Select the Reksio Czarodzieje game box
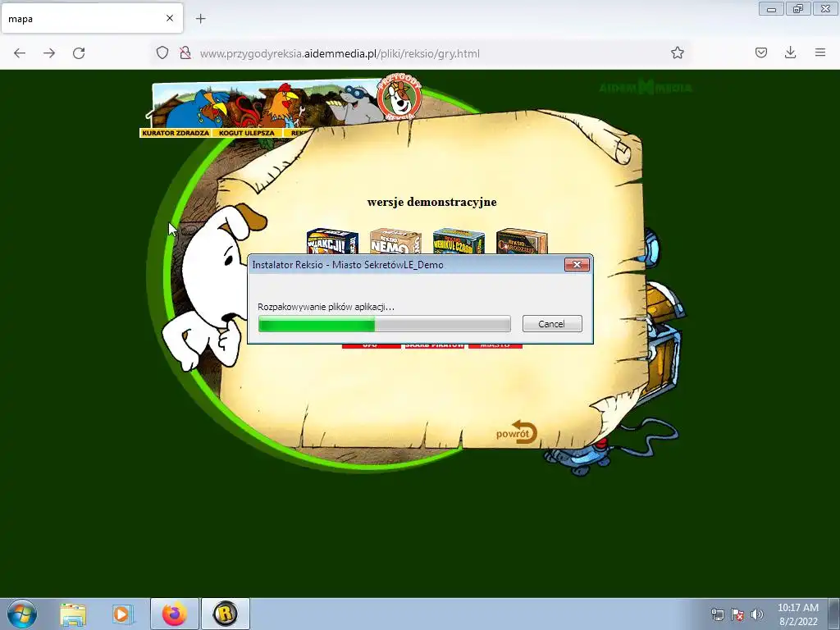 coord(522,242)
